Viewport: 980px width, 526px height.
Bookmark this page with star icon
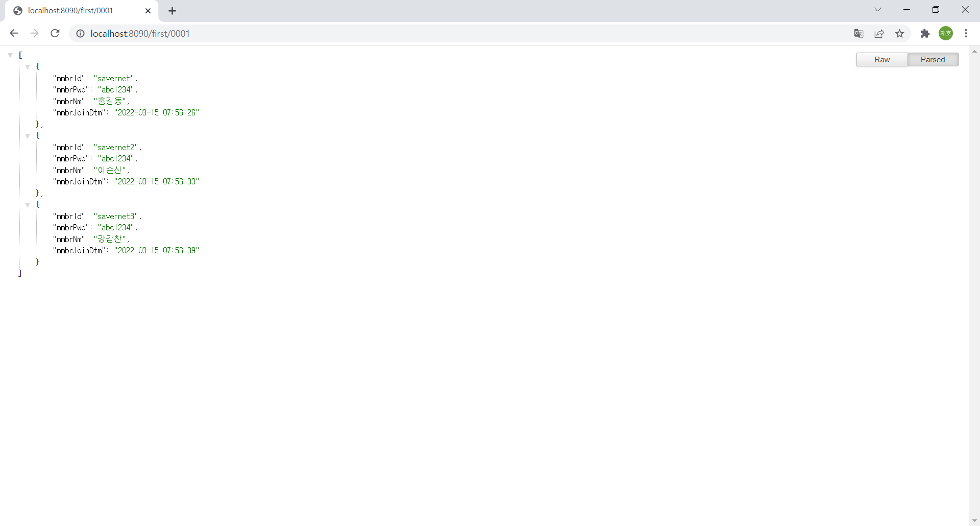pos(899,34)
